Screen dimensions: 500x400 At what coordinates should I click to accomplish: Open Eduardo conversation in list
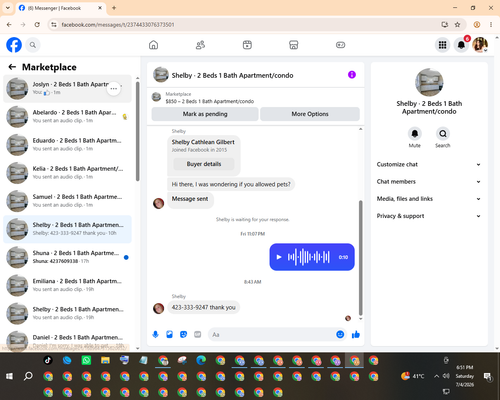pos(67,145)
